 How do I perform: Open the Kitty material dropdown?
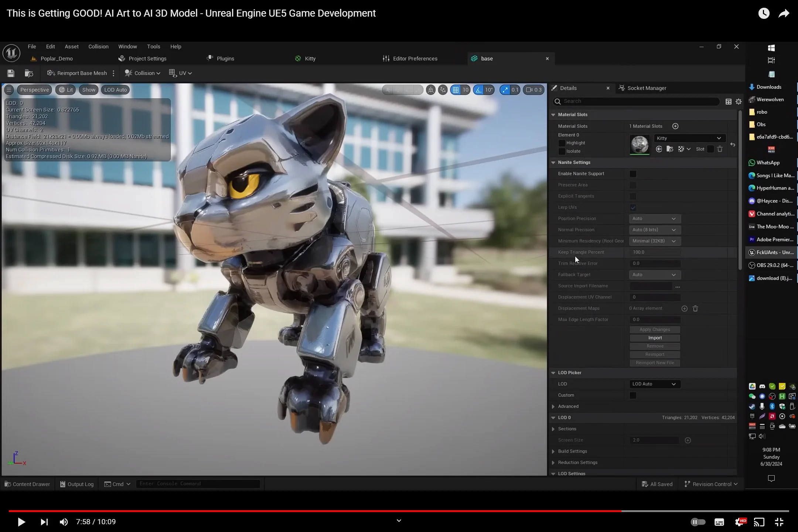[x=689, y=138]
